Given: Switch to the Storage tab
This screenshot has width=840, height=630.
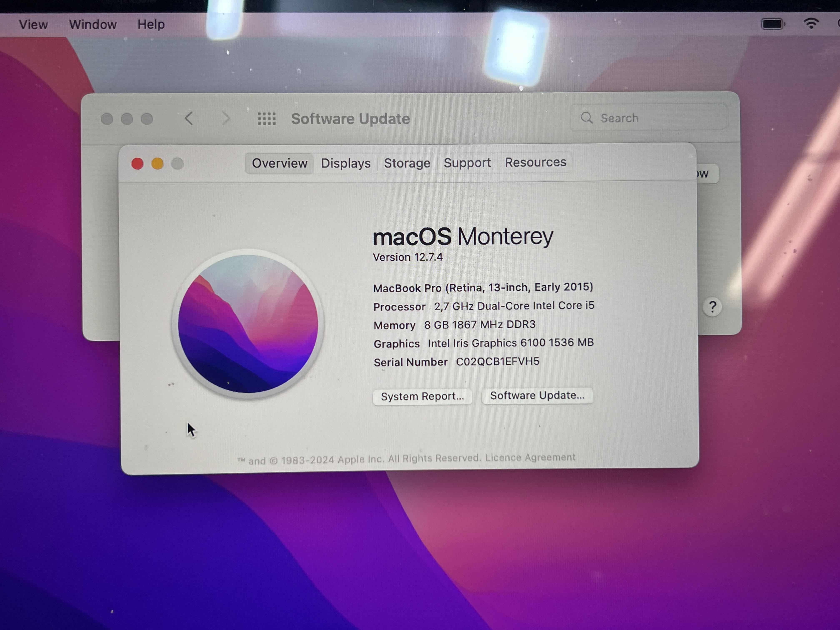Looking at the screenshot, I should (407, 163).
